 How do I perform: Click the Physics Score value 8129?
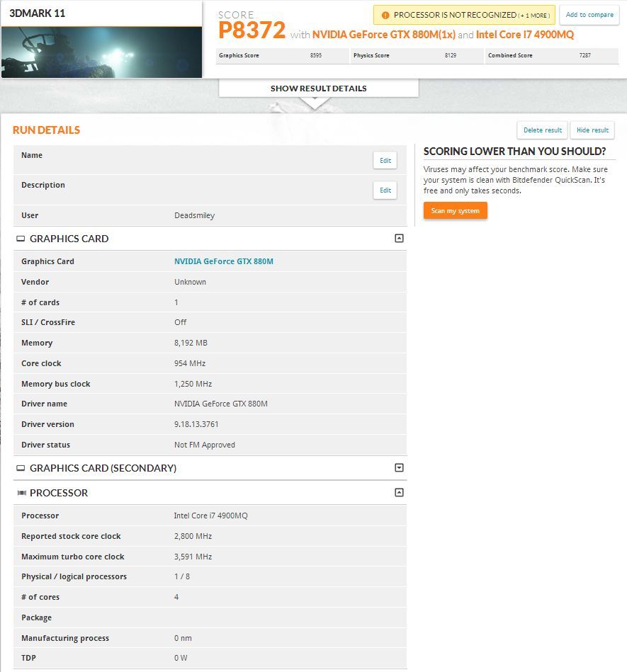[451, 55]
